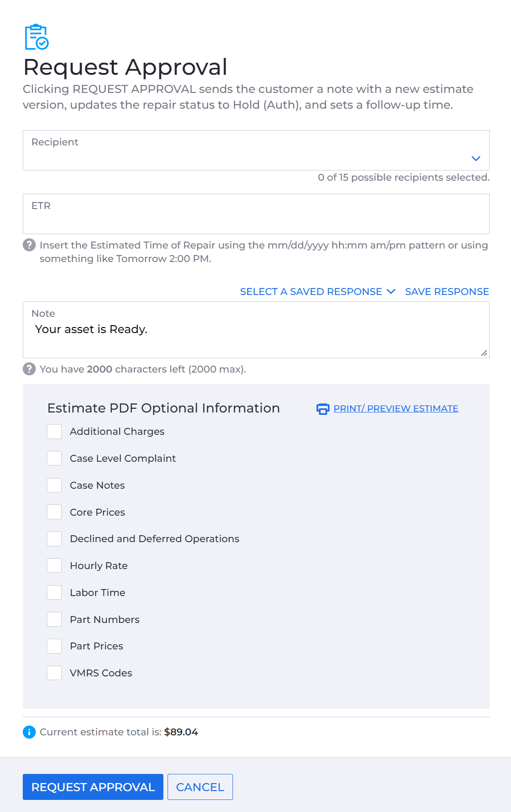Tick the Part Prices checkbox
This screenshot has height=812, width=511.
(x=54, y=646)
